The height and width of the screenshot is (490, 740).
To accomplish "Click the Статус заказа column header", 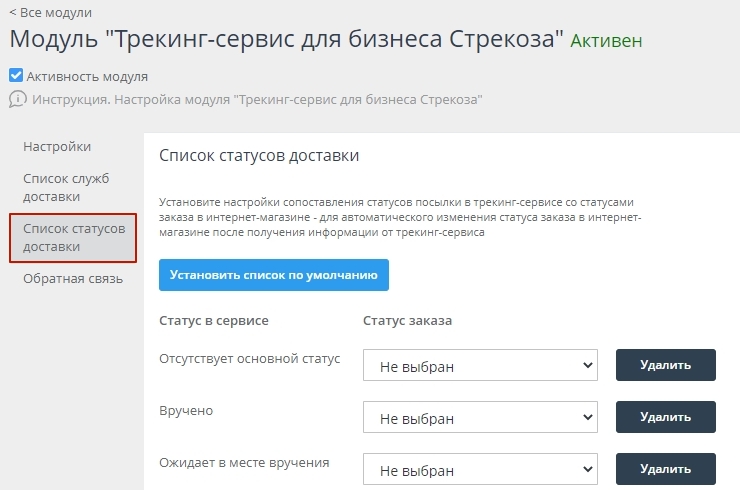I will pyautogui.click(x=407, y=321).
